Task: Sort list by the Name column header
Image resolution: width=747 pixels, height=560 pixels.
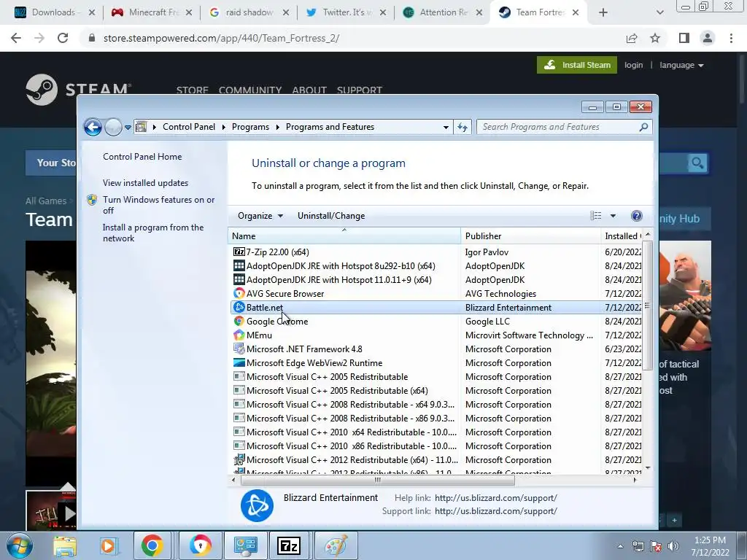Action: 344,236
